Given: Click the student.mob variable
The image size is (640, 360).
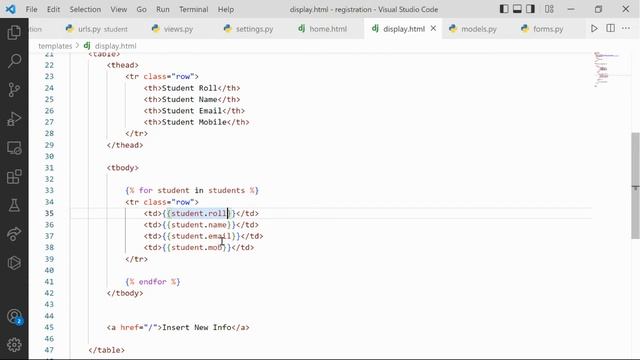Looking at the screenshot, I should pos(197,248).
